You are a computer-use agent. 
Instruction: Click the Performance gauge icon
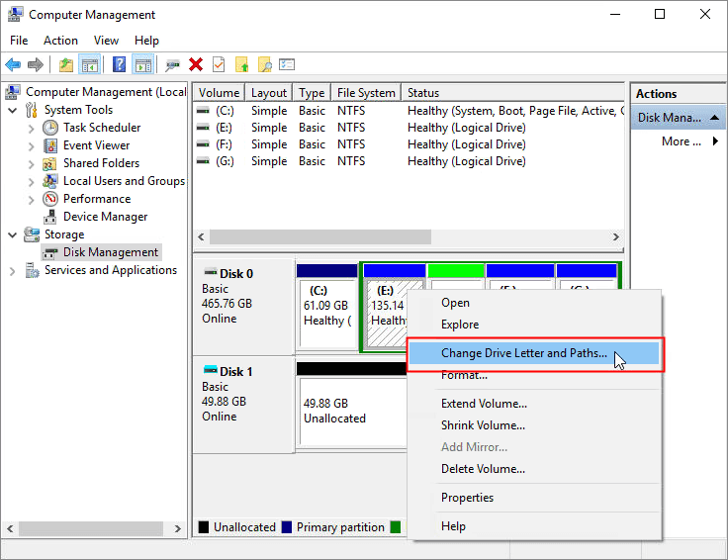[50, 199]
